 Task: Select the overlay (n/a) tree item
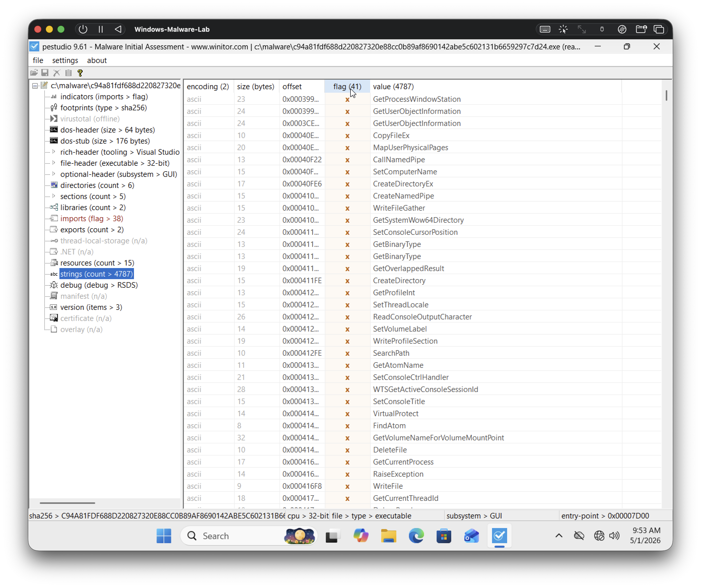(x=81, y=329)
